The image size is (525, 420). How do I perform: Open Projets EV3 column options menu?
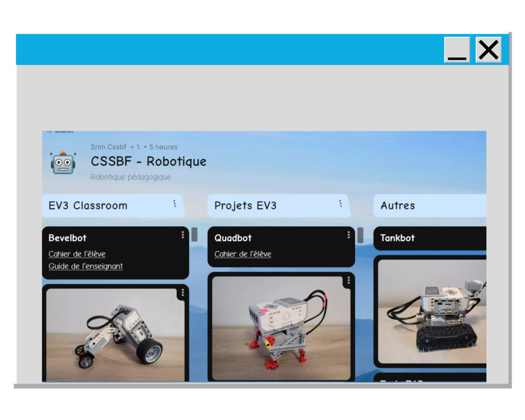340,204
